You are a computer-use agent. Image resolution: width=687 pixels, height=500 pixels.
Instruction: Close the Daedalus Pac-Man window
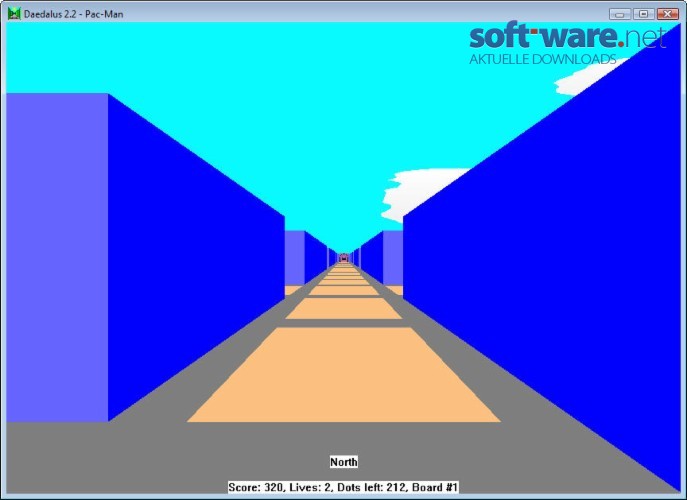[668, 14]
